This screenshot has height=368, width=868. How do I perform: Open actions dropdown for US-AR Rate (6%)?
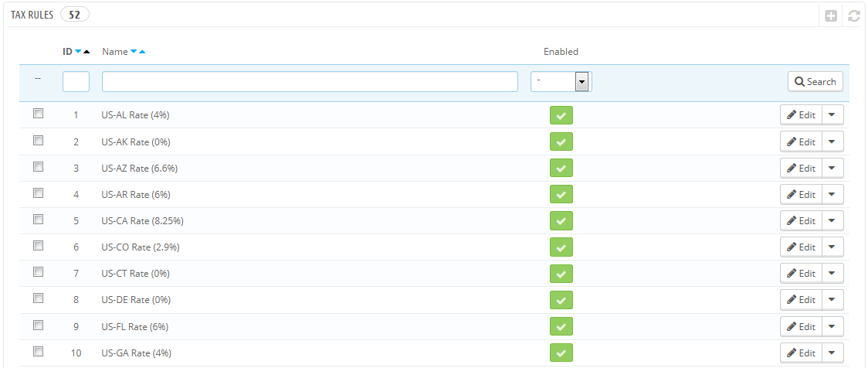pos(832,194)
